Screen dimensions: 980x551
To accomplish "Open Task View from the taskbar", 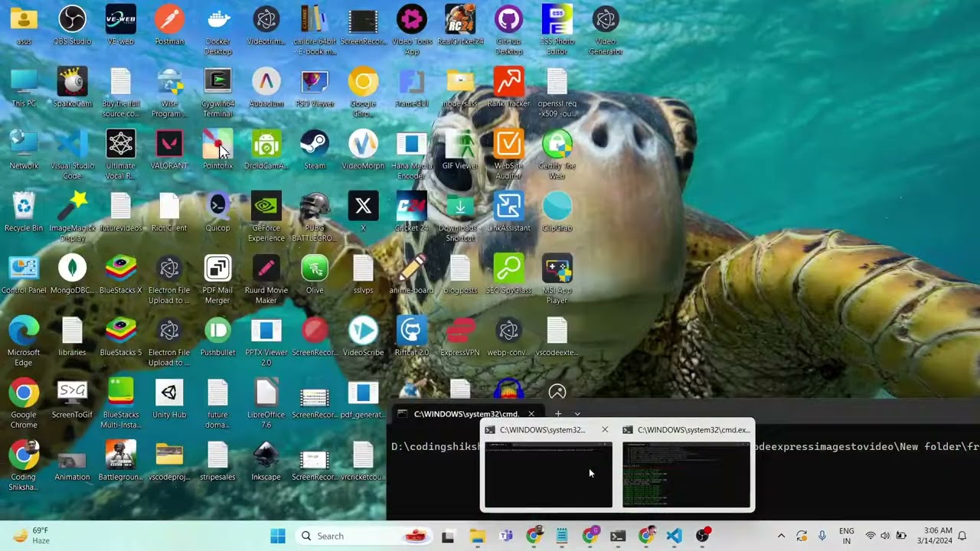I will [x=448, y=536].
